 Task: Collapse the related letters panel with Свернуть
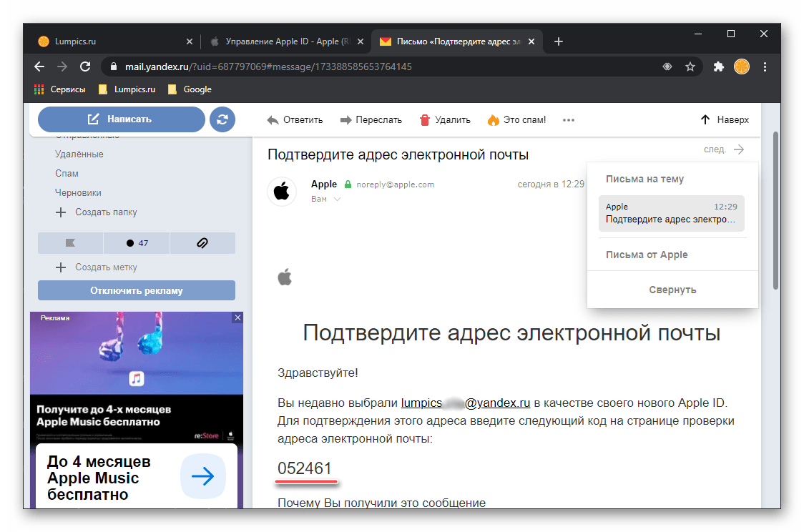[x=672, y=290]
